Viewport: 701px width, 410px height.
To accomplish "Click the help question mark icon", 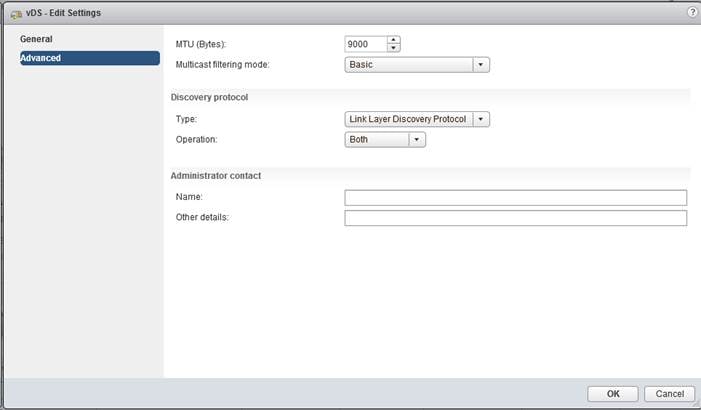I will [692, 13].
